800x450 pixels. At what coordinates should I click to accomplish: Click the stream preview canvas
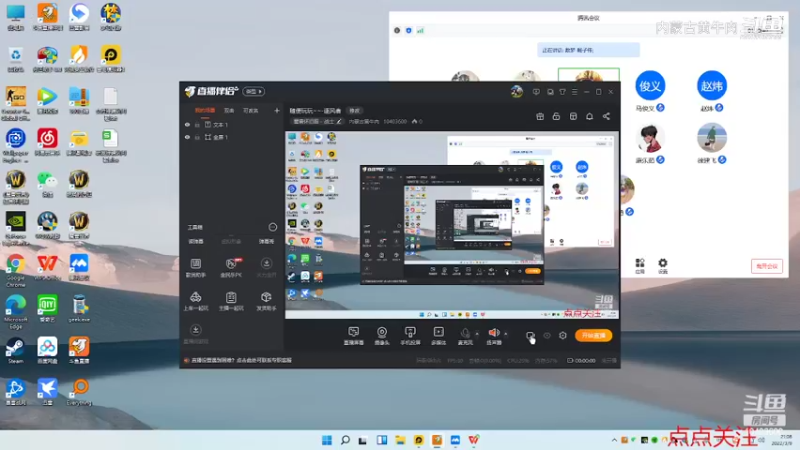tap(452, 225)
